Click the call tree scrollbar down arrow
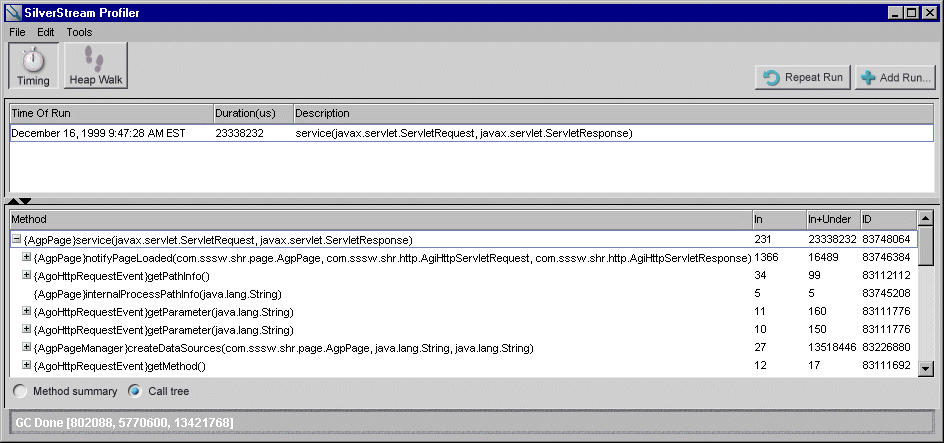Viewport: 944px width, 443px height. click(x=926, y=368)
